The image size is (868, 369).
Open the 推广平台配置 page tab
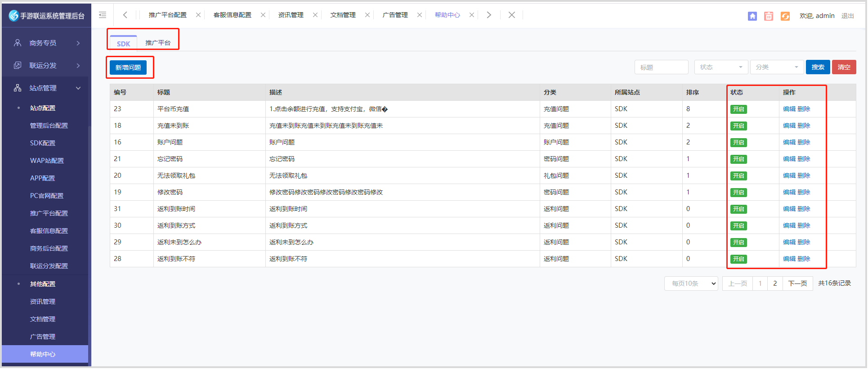[168, 15]
